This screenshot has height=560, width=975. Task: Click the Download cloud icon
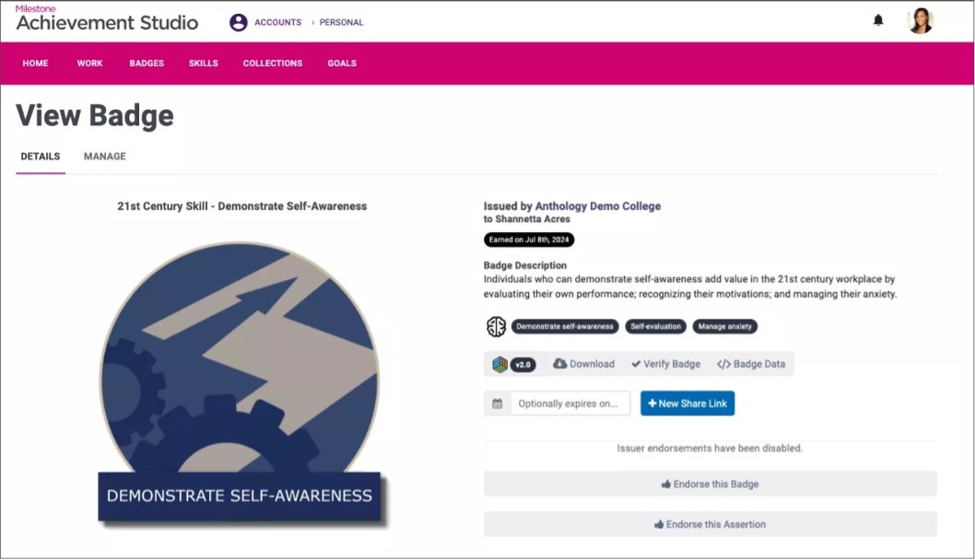tap(584, 364)
